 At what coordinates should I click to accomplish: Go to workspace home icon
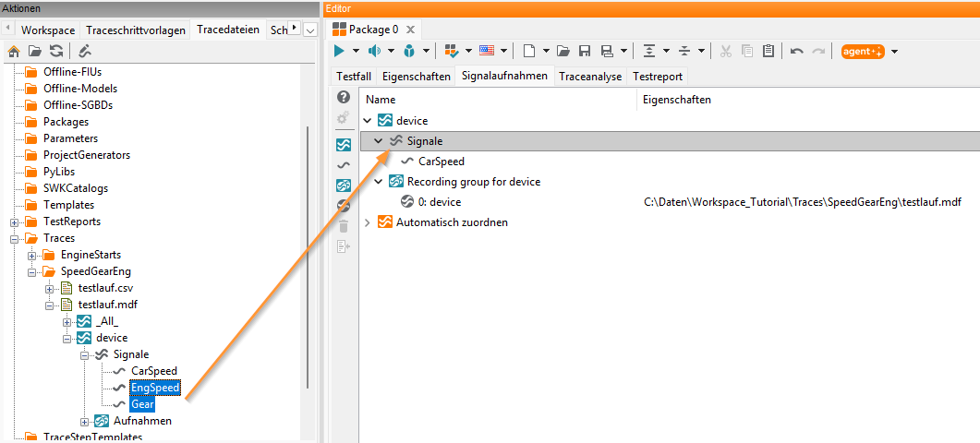pyautogui.click(x=14, y=52)
